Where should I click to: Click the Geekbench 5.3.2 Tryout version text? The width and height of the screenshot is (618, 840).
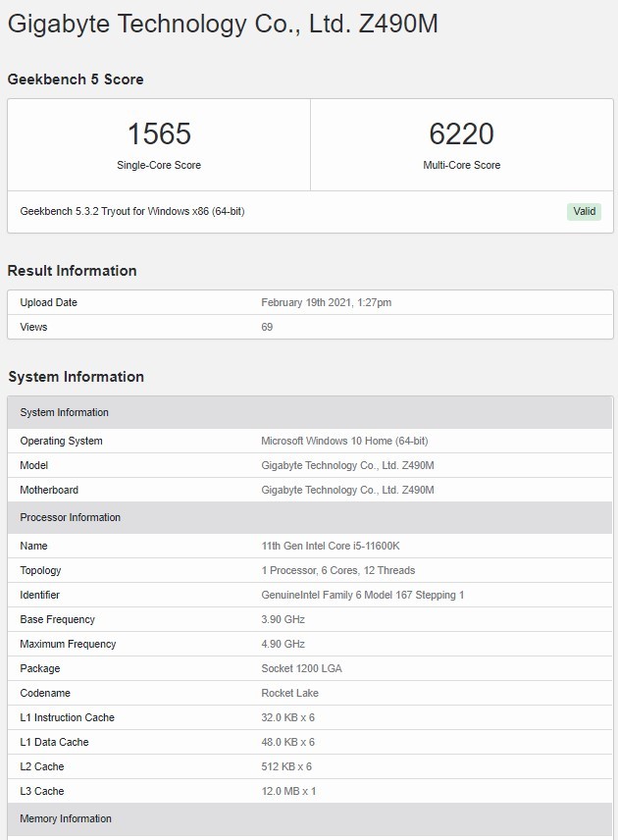coord(132,211)
